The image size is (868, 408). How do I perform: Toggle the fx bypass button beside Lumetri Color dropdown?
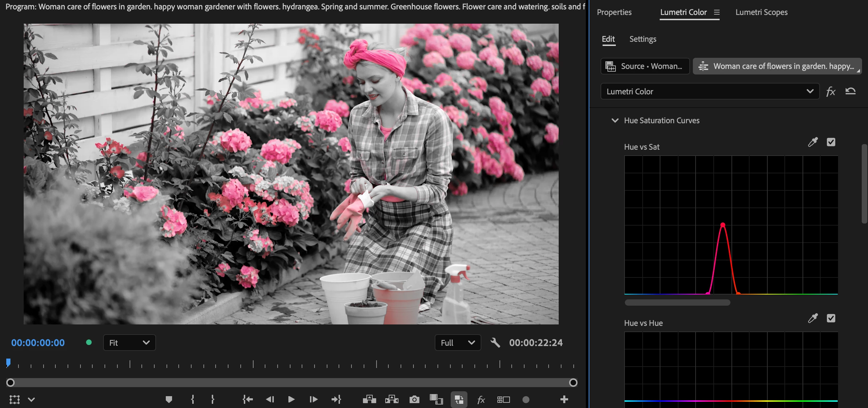coord(831,92)
